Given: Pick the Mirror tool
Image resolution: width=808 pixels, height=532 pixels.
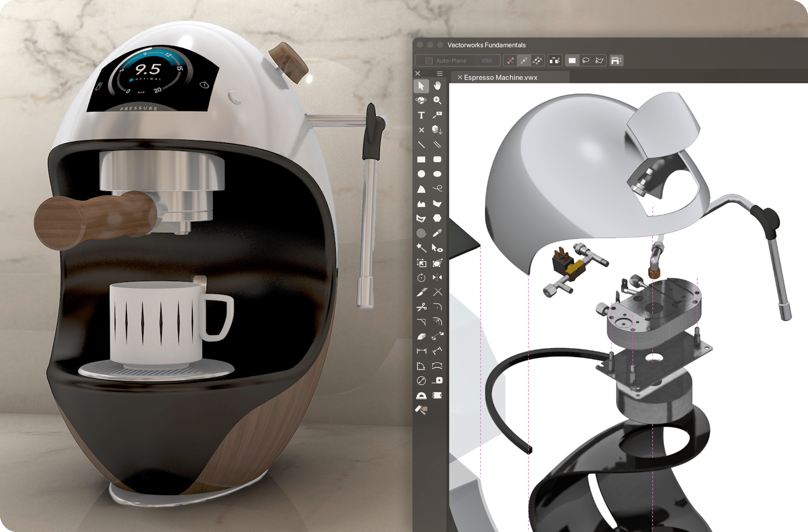Looking at the screenshot, I should pyautogui.click(x=437, y=277).
